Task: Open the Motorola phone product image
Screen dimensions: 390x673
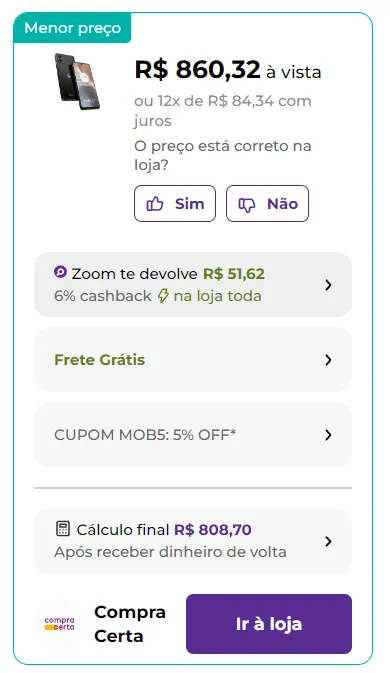Action: (77, 81)
